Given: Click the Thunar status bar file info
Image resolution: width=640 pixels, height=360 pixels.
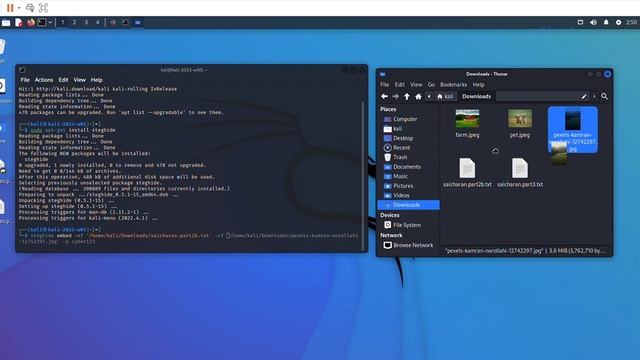Looking at the screenshot, I should click(x=526, y=251).
